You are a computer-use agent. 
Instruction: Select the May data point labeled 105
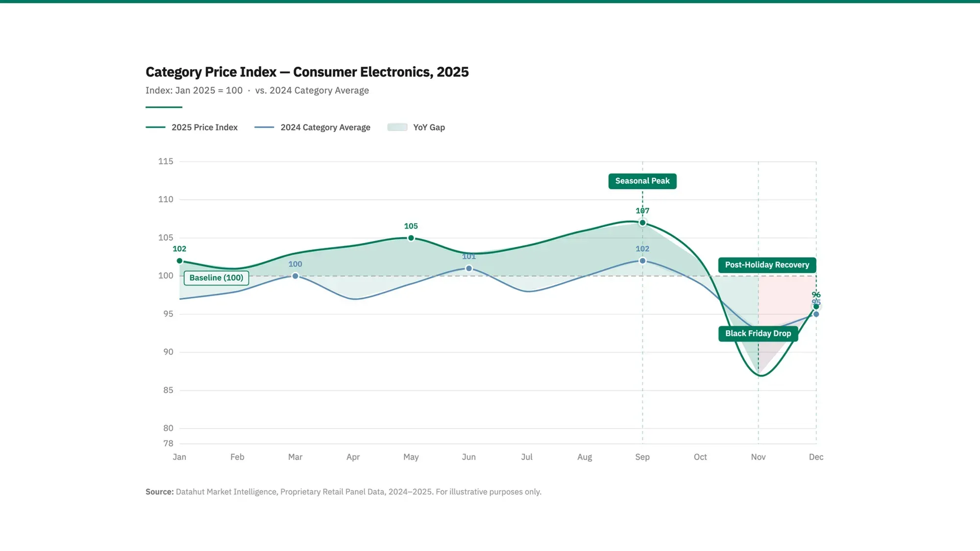pyautogui.click(x=411, y=238)
